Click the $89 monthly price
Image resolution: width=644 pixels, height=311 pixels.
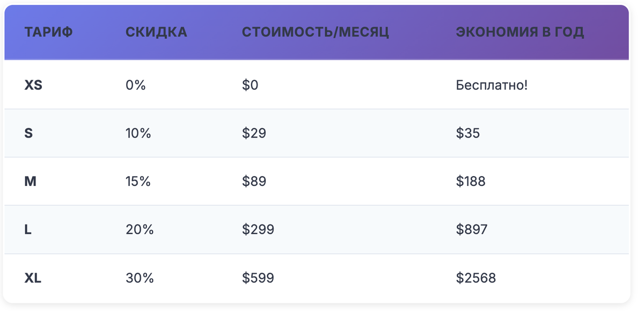click(x=254, y=182)
